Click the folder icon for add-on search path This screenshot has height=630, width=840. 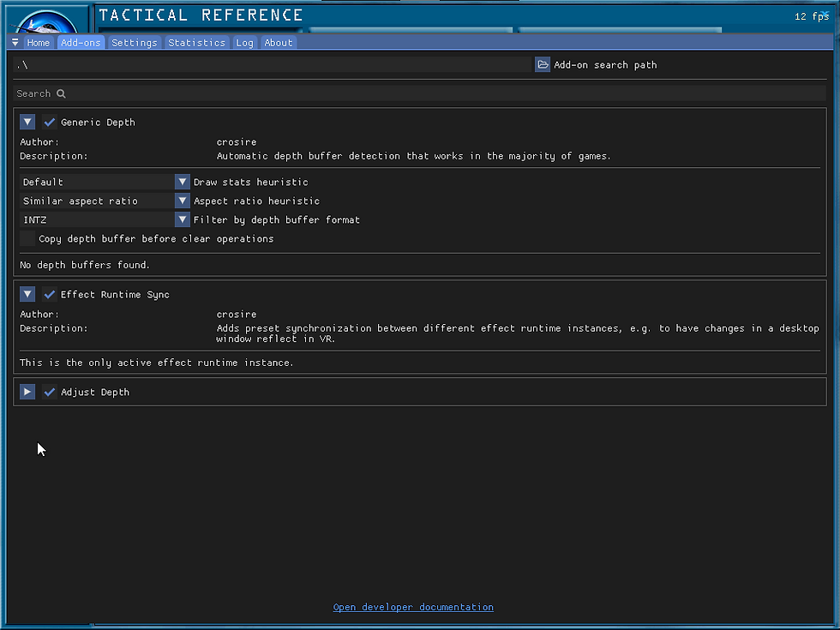[543, 64]
